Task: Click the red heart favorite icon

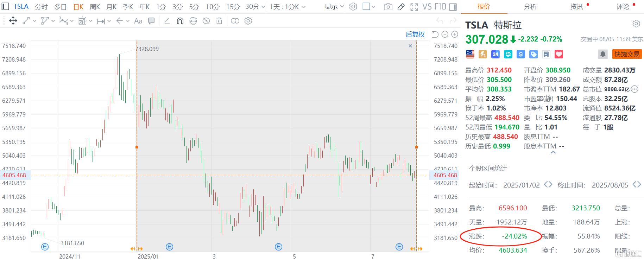Action: pyautogui.click(x=559, y=54)
